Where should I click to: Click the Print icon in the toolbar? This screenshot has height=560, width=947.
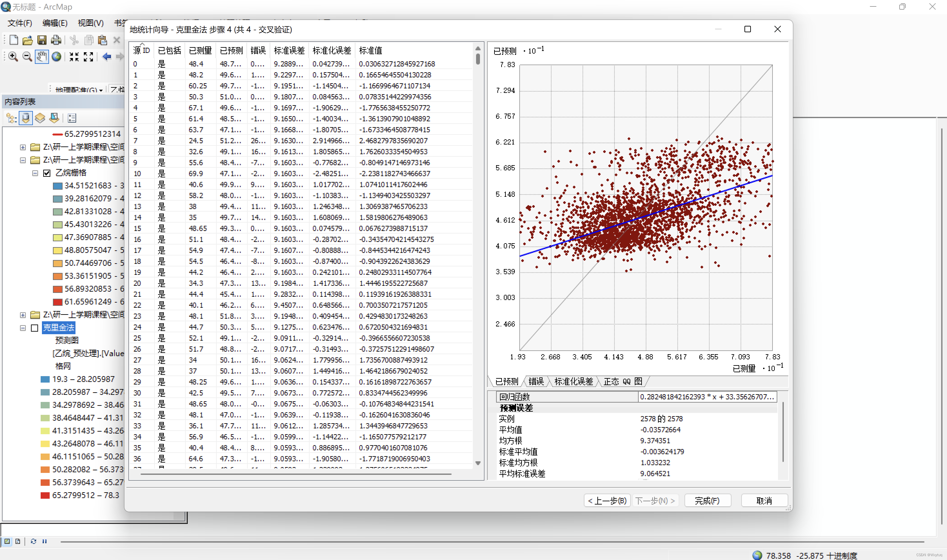[56, 40]
